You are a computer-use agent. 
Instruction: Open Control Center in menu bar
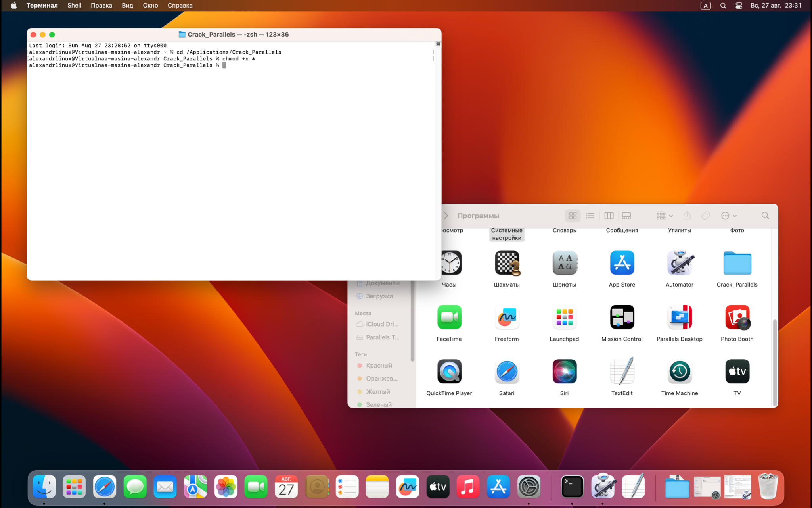(x=739, y=6)
